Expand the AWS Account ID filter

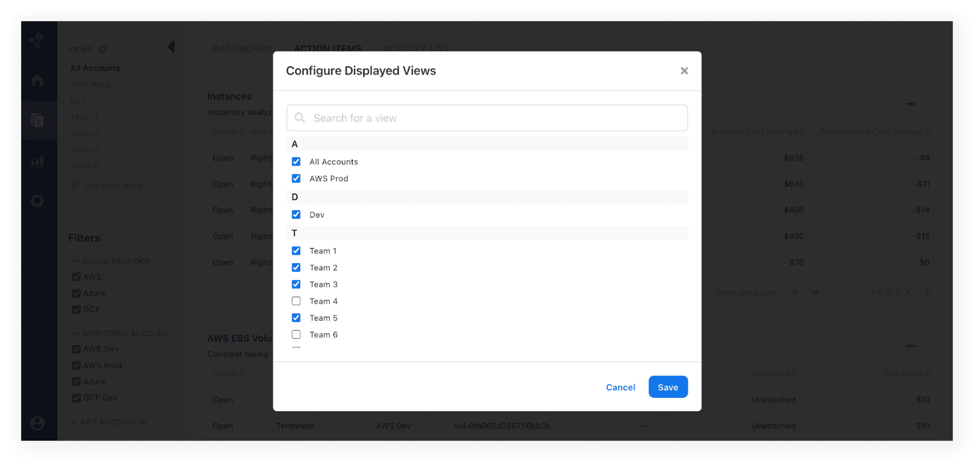(74, 422)
